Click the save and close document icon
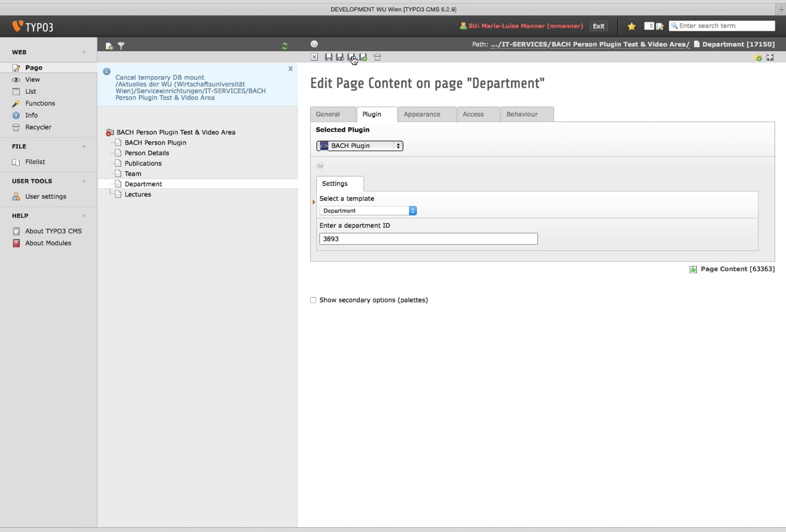786x532 pixels. click(352, 57)
